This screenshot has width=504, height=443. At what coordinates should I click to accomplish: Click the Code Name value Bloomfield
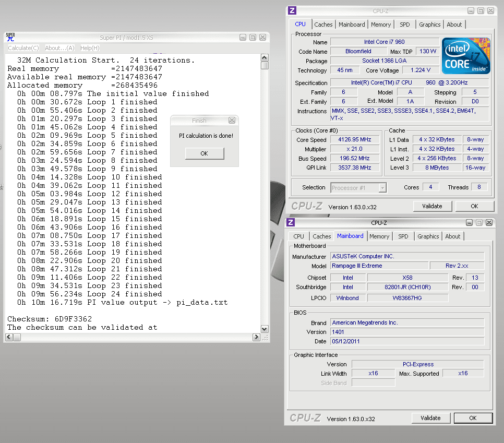358,51
